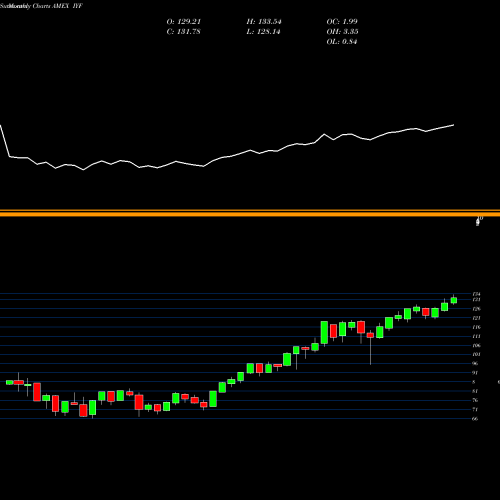The image size is (500, 500).
Task: Click the end point of the white line chart
Action: (x=454, y=125)
